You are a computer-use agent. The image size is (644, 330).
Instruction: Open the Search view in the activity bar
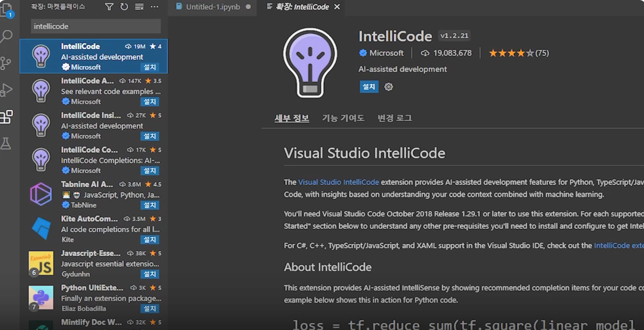coord(6,36)
